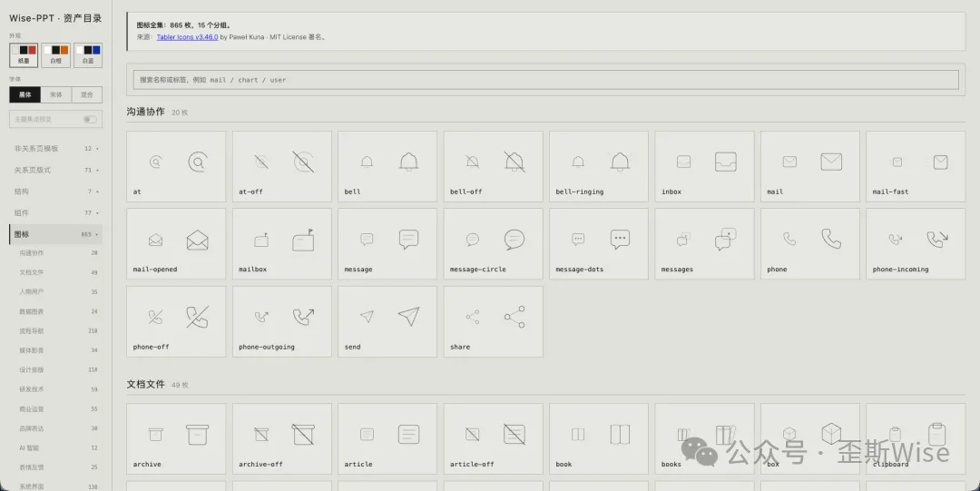
Task: Apply the 纸墨 appearance theme
Action: (x=24, y=55)
